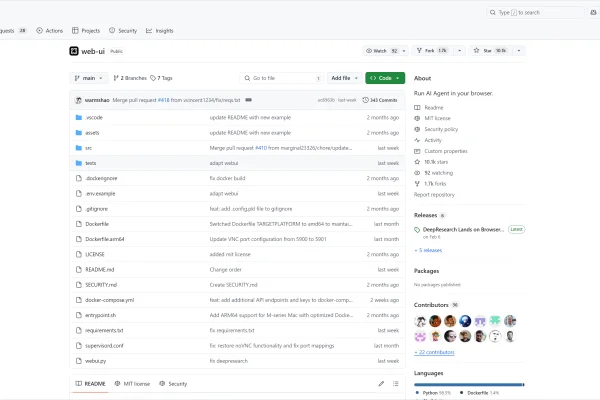Open the assets folder
This screenshot has width=600, height=400.
[92, 133]
